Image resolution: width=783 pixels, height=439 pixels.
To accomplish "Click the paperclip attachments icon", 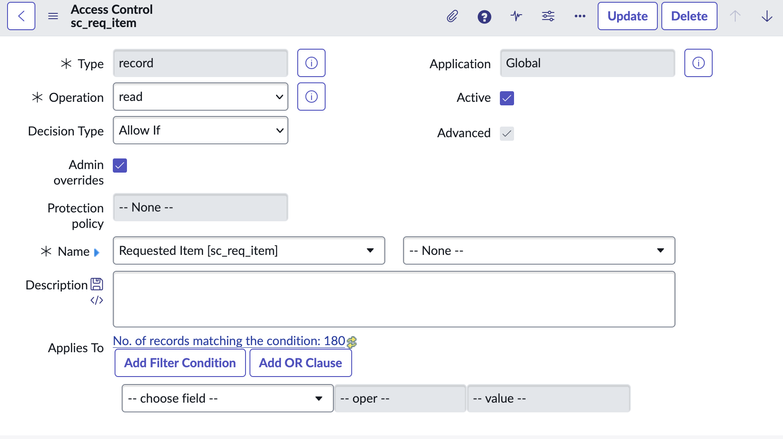I will click(452, 16).
